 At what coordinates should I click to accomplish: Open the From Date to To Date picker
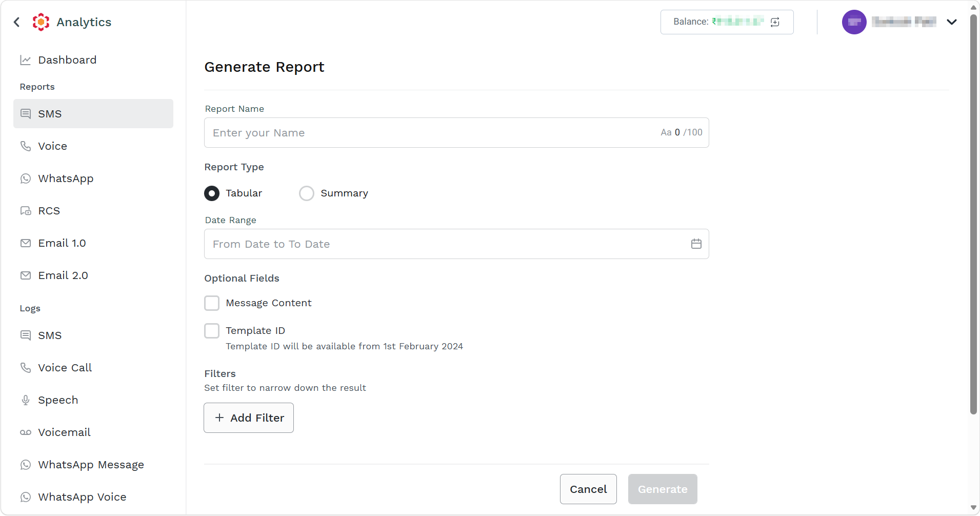[456, 244]
